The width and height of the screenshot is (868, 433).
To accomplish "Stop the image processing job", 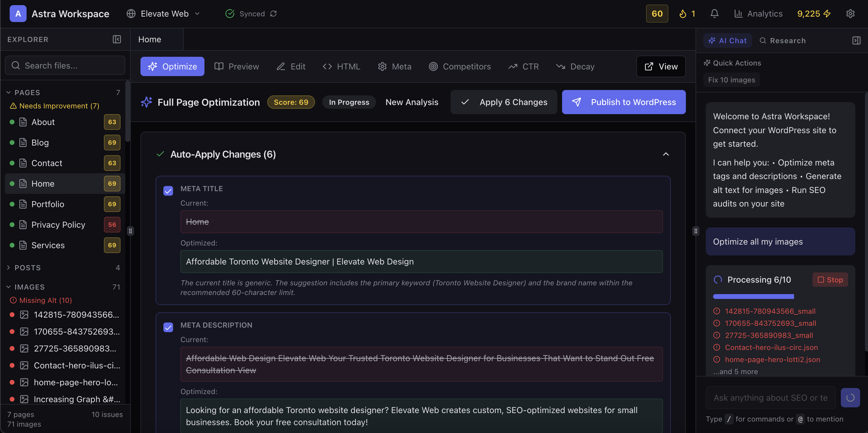I will pyautogui.click(x=830, y=279).
